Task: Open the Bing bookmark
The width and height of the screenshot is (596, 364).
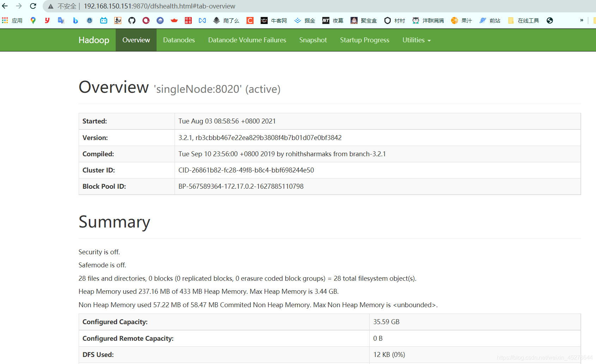Action: click(75, 20)
